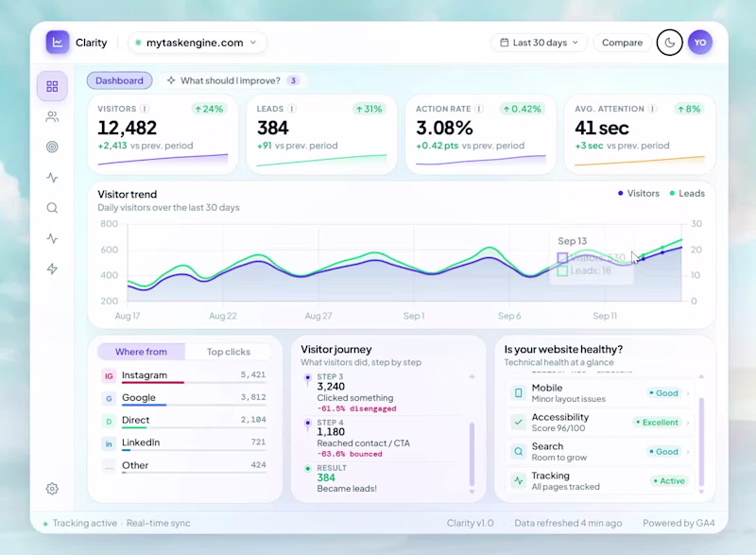Click the LinkedIn 721 row
This screenshot has height=555, width=756.
pos(184,443)
